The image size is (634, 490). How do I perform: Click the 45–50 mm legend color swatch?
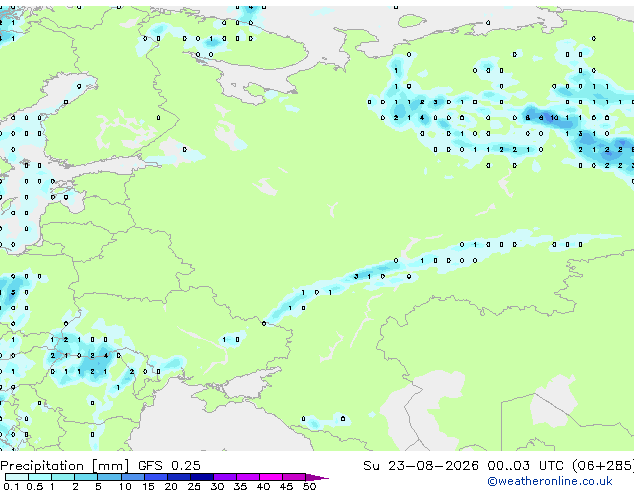[294, 477]
